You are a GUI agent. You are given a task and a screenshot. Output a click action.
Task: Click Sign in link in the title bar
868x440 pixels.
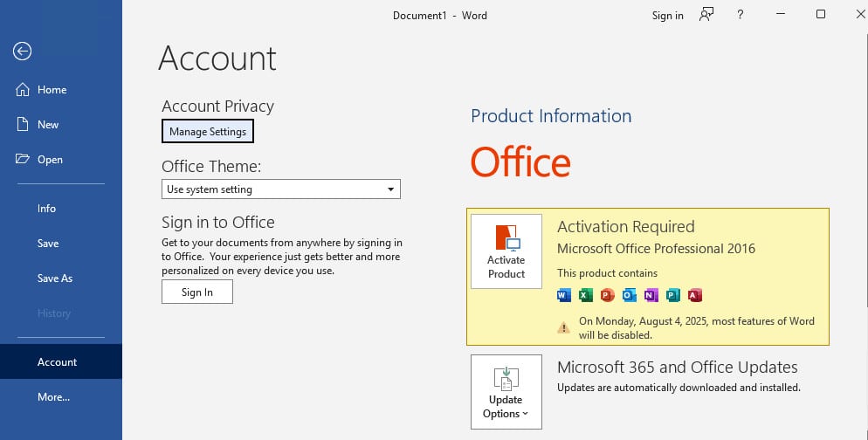(x=668, y=16)
